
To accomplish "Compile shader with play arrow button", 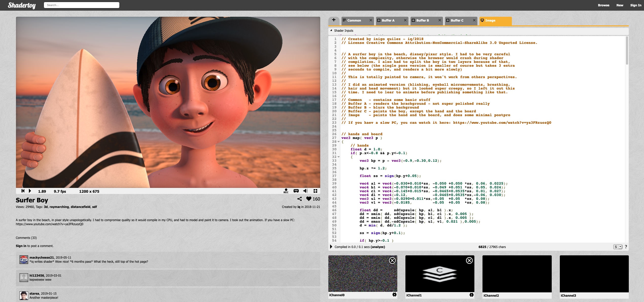I will [331, 247].
